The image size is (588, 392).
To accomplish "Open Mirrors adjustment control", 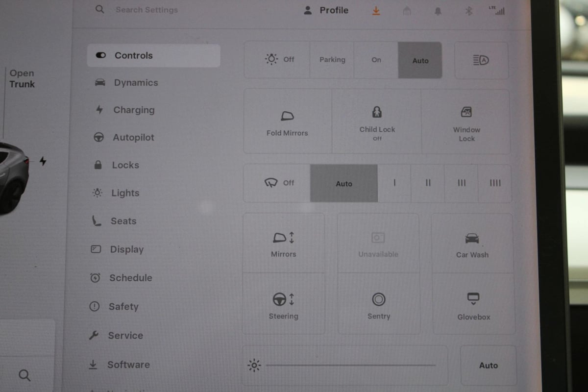I will coord(283,244).
